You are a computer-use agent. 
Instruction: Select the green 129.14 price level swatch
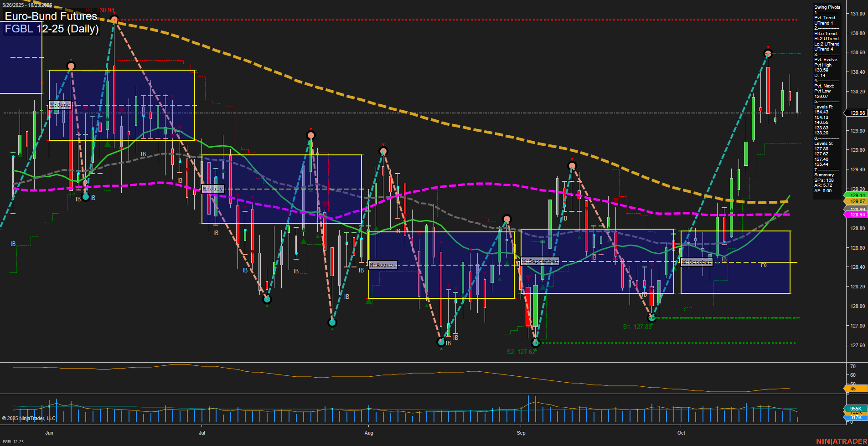click(857, 195)
